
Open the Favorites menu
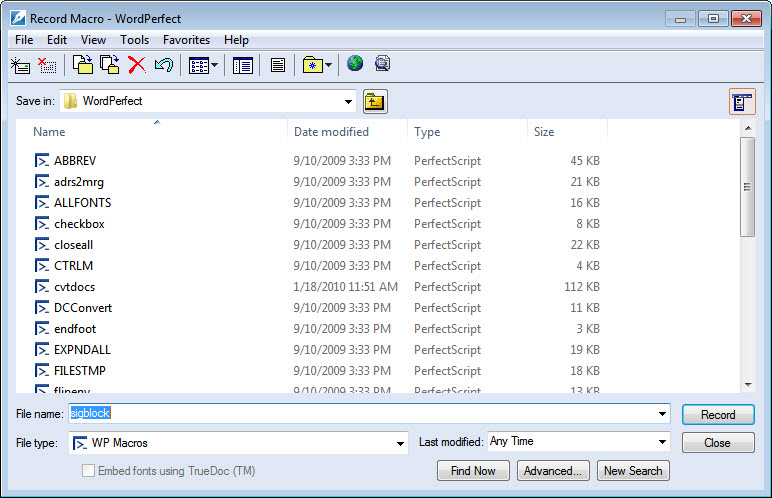(187, 40)
